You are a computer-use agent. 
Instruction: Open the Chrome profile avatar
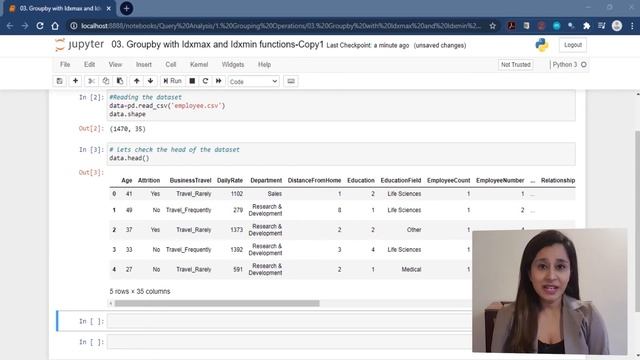tap(617, 26)
